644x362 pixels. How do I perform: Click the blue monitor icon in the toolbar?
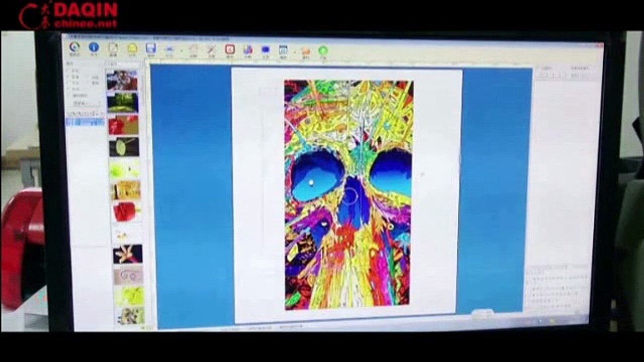pos(266,50)
